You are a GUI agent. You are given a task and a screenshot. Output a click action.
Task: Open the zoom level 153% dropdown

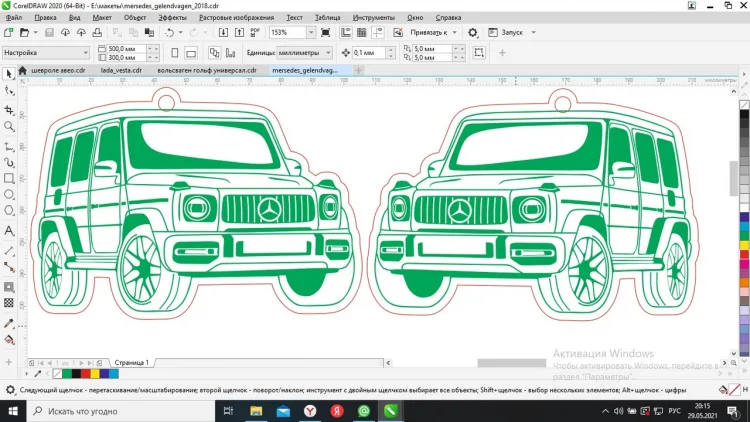tap(311, 33)
